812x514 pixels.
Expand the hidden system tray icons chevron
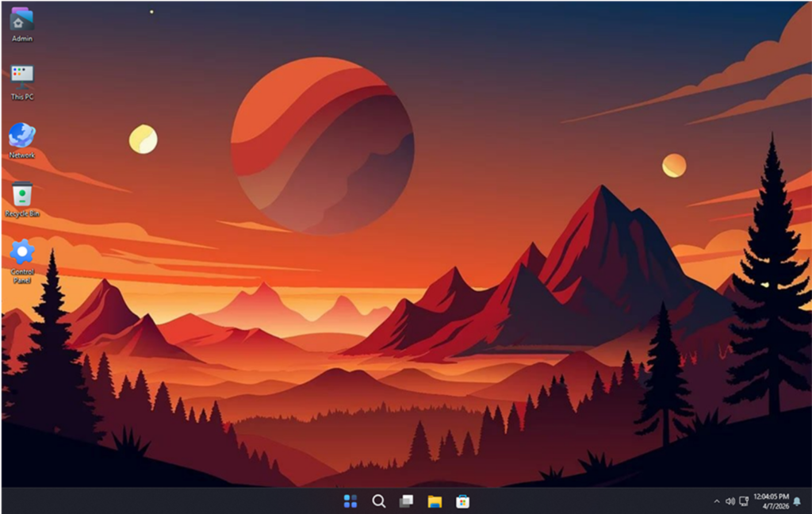(x=717, y=501)
